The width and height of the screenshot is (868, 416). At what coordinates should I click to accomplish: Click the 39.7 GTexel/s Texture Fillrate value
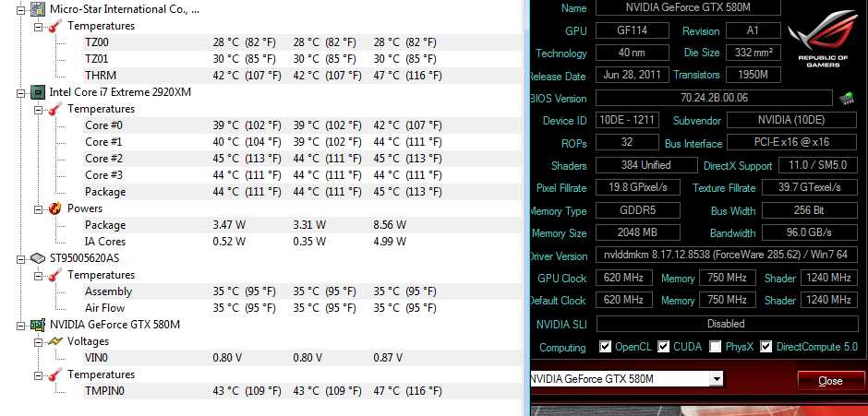point(809,187)
